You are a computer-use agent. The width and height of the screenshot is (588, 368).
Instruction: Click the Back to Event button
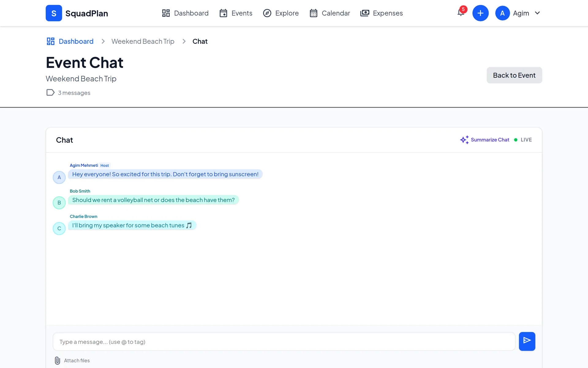coord(514,75)
